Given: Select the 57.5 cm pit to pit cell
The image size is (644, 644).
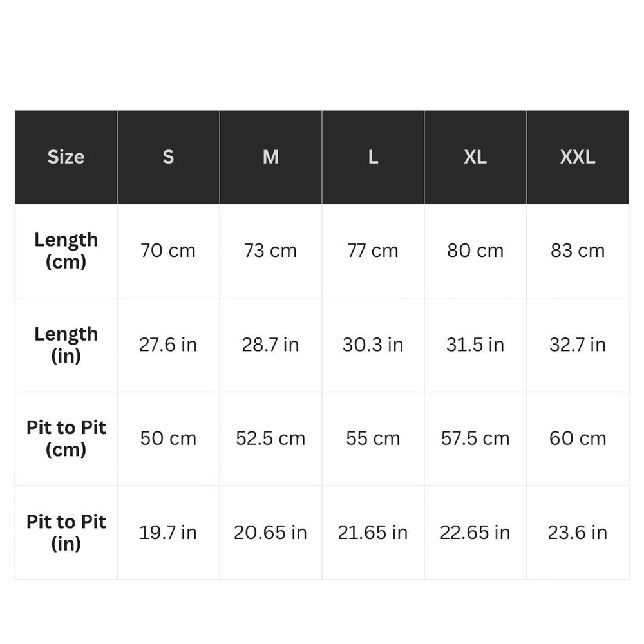Looking at the screenshot, I should (475, 439).
